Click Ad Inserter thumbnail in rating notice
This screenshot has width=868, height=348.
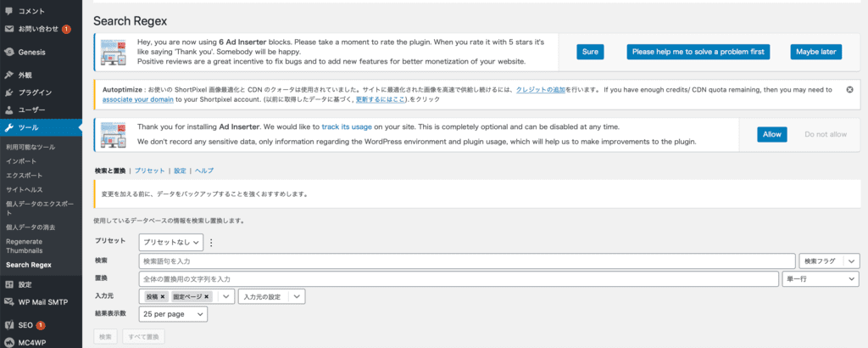point(114,52)
